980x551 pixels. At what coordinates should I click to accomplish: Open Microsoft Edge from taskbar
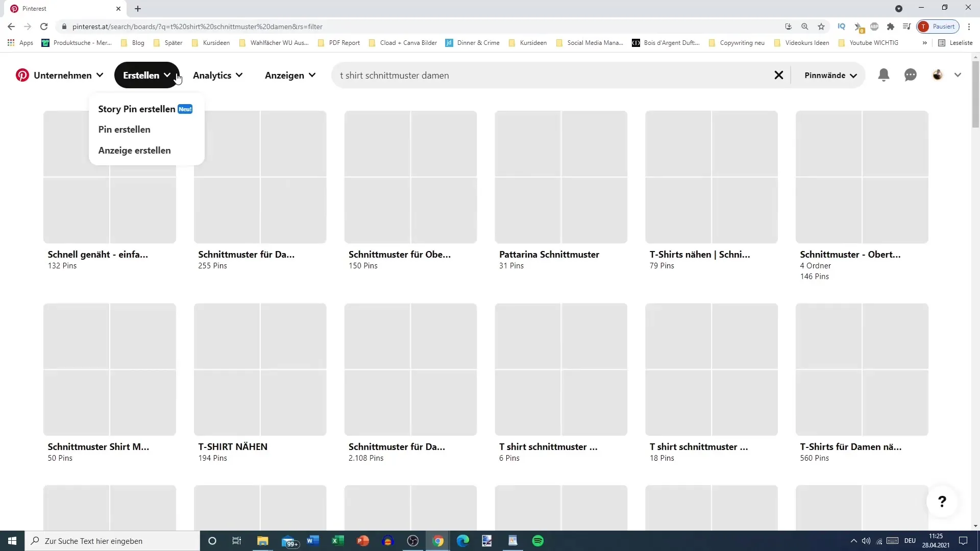[x=463, y=541]
